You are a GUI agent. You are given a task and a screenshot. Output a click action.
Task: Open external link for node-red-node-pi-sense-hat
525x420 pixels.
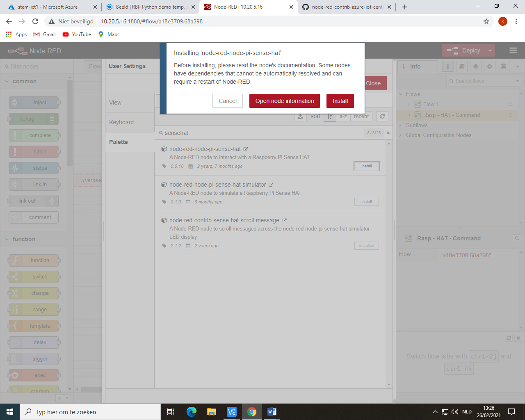(246, 149)
